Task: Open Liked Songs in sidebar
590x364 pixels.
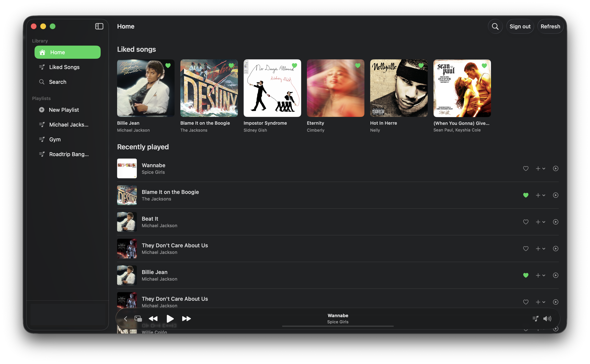Action: [64, 67]
